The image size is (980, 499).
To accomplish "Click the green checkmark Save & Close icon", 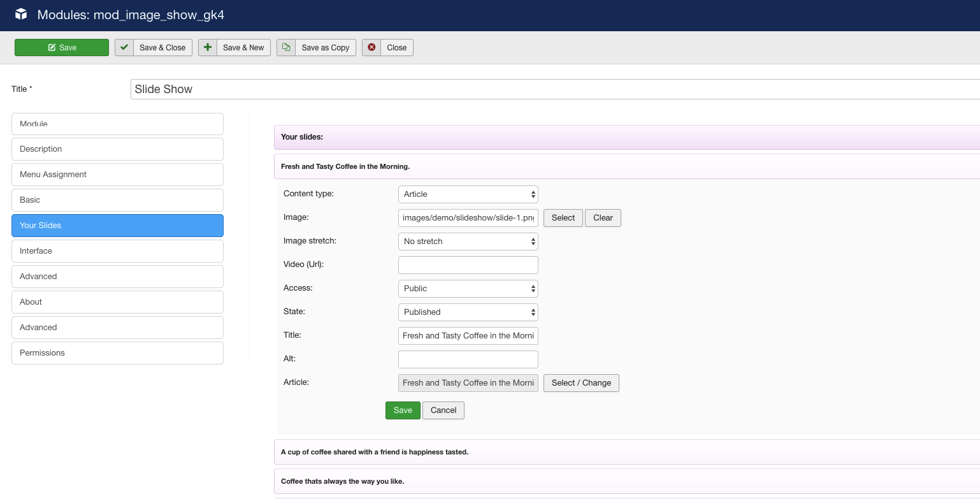I will point(124,48).
